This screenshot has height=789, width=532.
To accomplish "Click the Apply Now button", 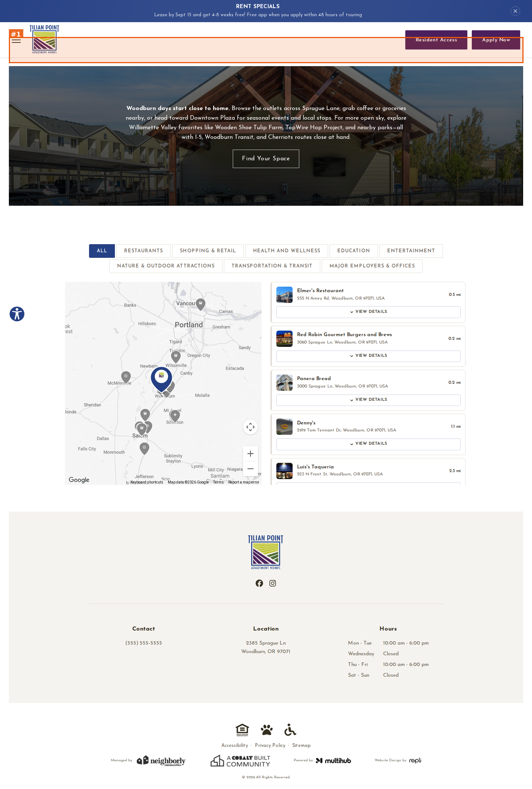I will pyautogui.click(x=496, y=40).
